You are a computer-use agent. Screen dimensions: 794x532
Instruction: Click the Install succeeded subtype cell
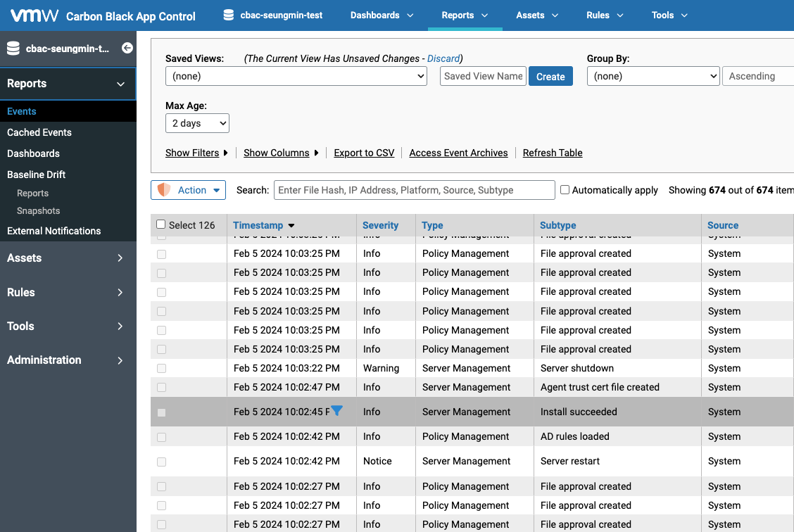point(579,412)
